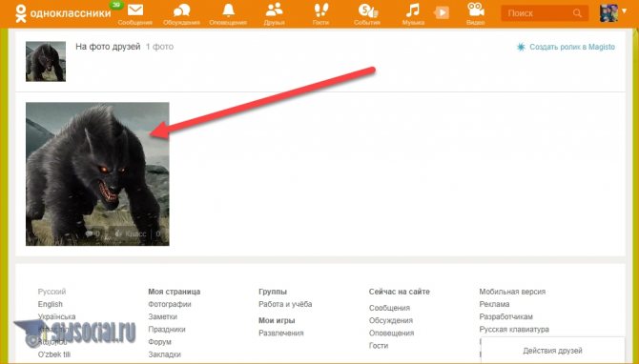
Task: Click the Сейчас на сайте footer link
Action: (x=400, y=292)
